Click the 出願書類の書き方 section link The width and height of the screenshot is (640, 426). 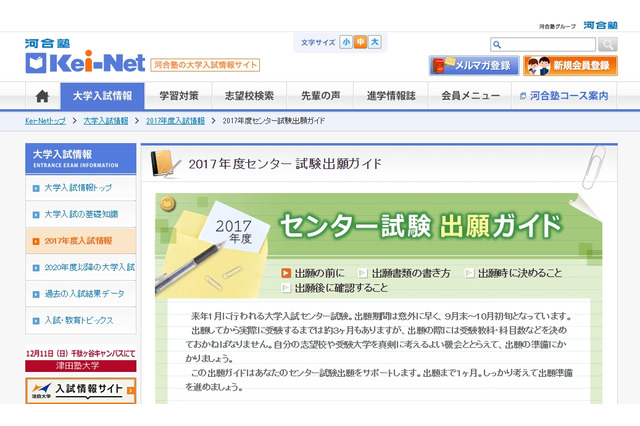coord(411,273)
